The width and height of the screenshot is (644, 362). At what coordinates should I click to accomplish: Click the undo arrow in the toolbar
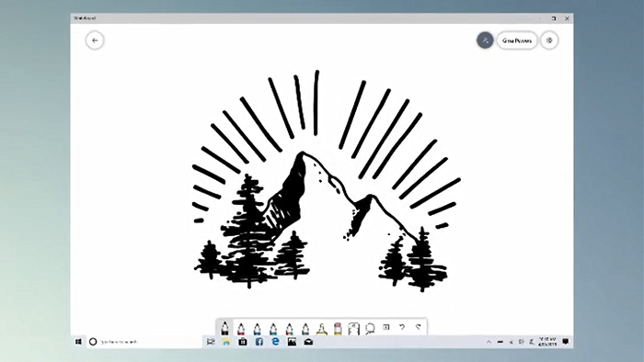(x=402, y=327)
